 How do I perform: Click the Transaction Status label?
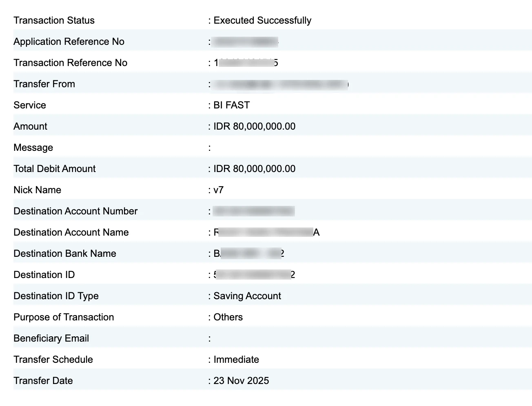click(54, 20)
